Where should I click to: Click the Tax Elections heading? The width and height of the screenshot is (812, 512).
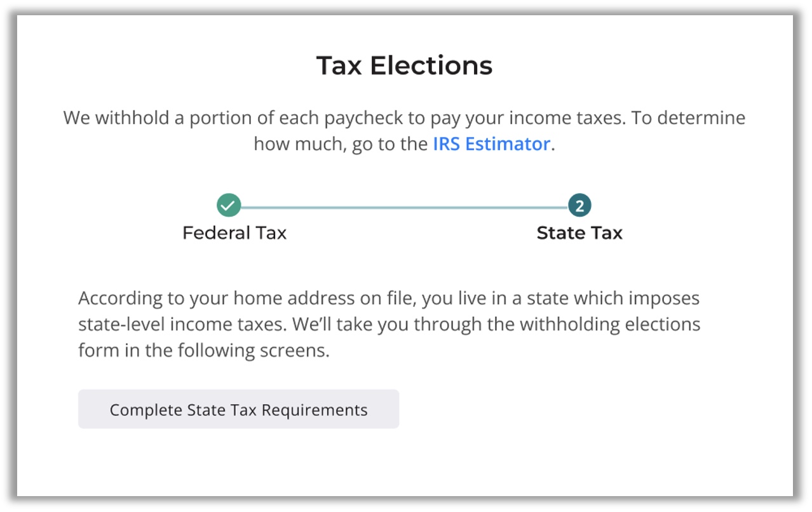405,65
